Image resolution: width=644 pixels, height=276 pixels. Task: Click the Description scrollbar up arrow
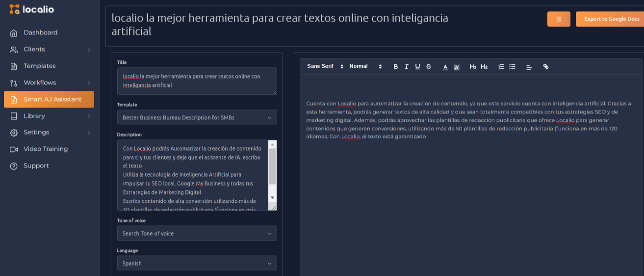click(273, 144)
